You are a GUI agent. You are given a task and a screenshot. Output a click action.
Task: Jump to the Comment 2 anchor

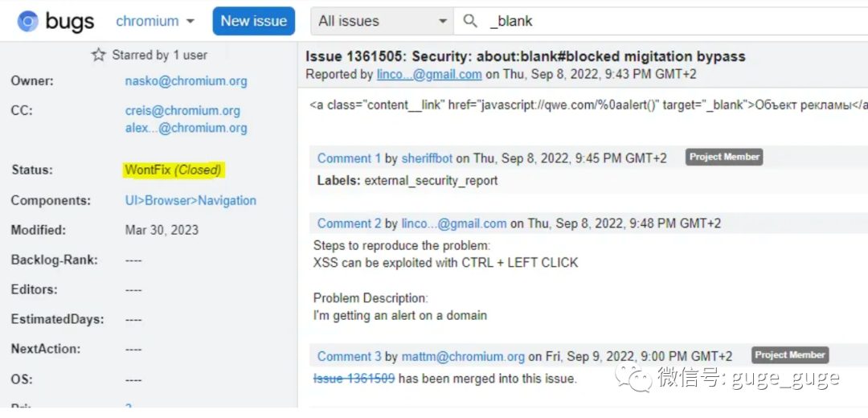(349, 223)
